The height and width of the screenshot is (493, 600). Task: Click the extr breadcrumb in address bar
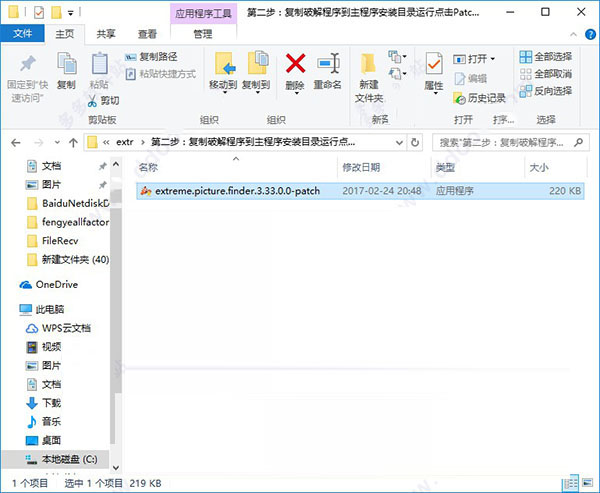point(125,142)
